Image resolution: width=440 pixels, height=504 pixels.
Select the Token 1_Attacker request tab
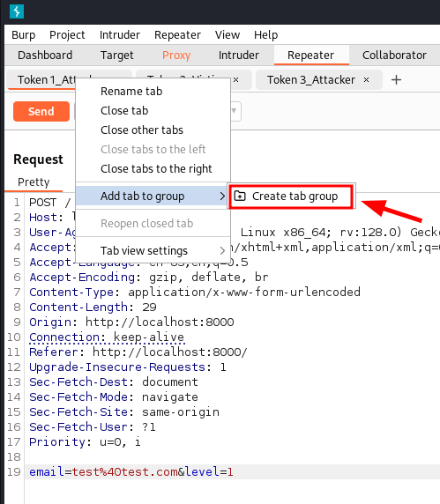click(41, 79)
